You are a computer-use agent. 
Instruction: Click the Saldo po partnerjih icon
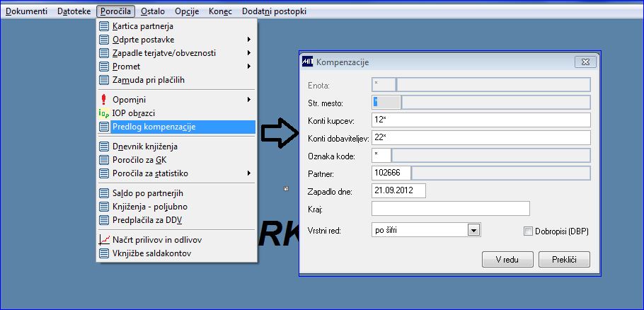pyautogui.click(x=104, y=193)
